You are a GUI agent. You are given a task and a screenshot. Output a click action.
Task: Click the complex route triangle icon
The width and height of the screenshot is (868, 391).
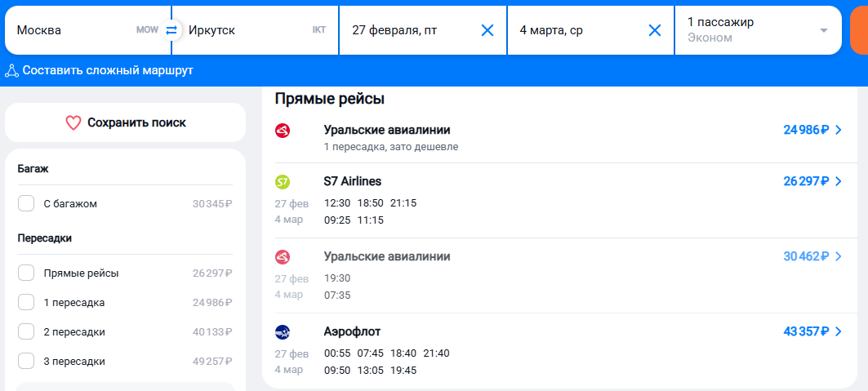pyautogui.click(x=11, y=71)
